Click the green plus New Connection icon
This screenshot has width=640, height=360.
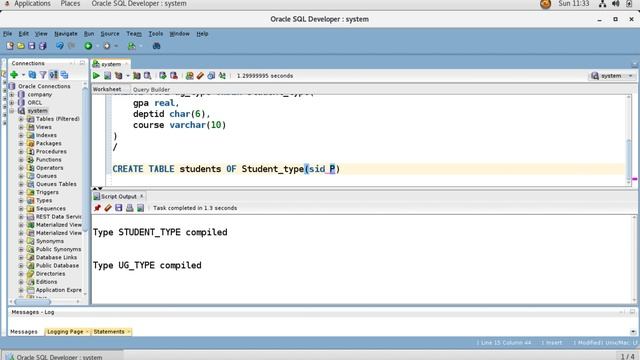click(x=14, y=75)
